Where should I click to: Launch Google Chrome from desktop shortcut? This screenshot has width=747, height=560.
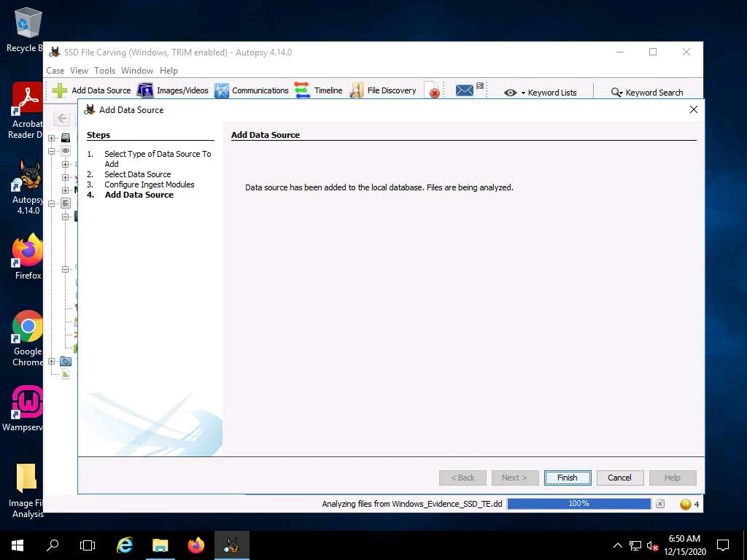point(27,338)
